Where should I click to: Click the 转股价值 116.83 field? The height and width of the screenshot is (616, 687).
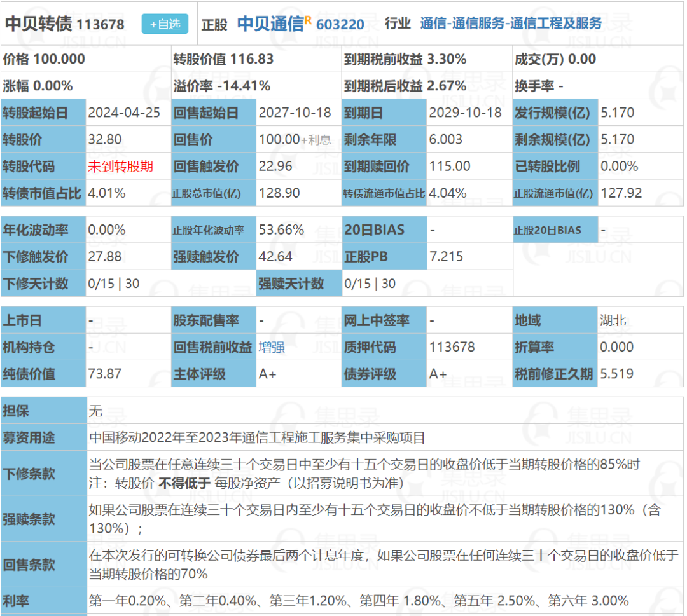click(223, 59)
